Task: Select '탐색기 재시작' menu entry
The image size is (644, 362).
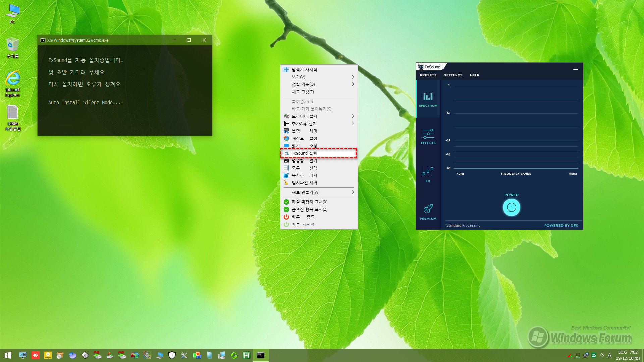Action: coord(319,70)
